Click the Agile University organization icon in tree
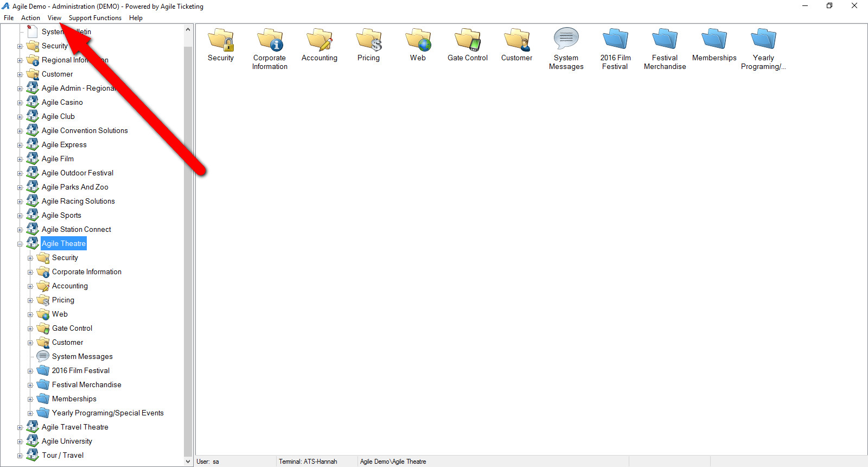 (x=33, y=440)
